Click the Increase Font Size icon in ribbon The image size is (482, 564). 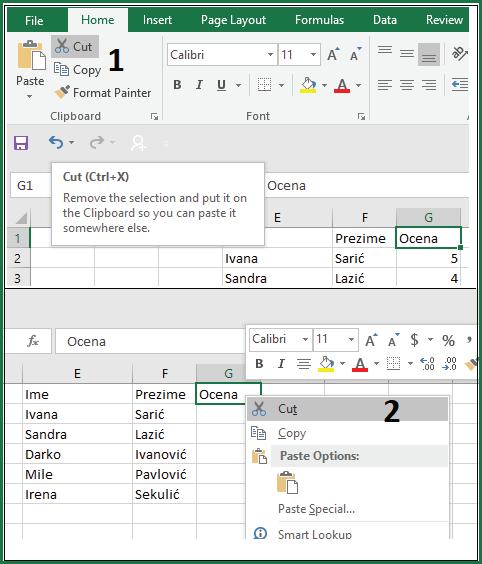point(333,54)
